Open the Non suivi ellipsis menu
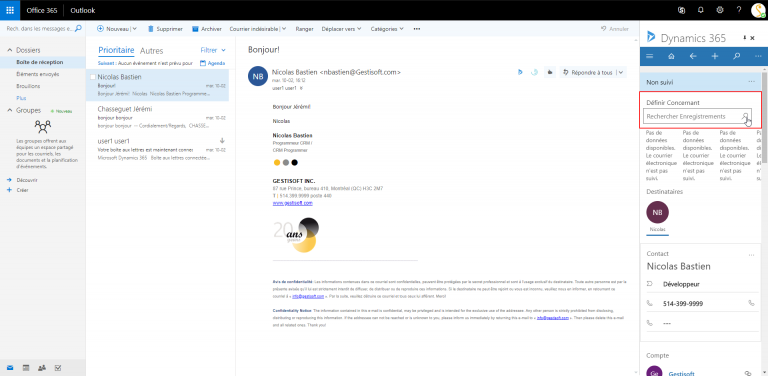Image resolution: width=768 pixels, height=376 pixels. [751, 82]
